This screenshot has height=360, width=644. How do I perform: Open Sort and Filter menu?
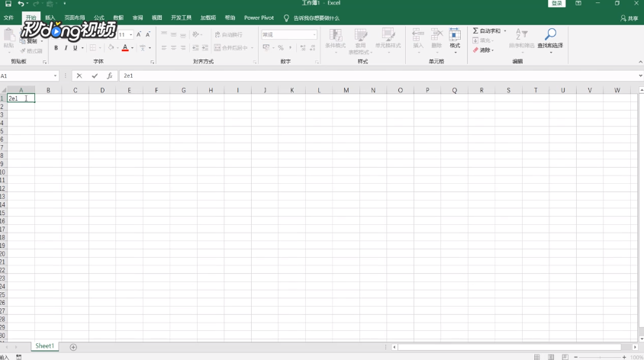coord(522,40)
